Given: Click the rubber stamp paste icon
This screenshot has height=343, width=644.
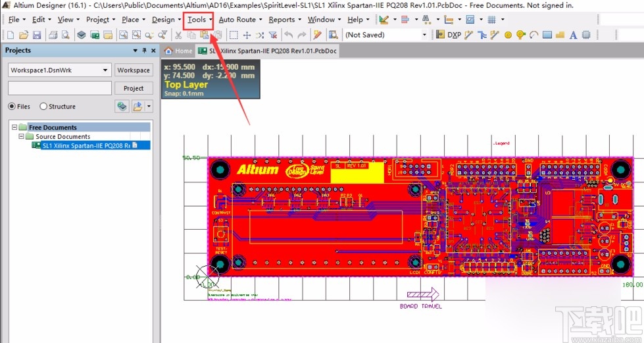Looking at the screenshot, I should (x=217, y=35).
